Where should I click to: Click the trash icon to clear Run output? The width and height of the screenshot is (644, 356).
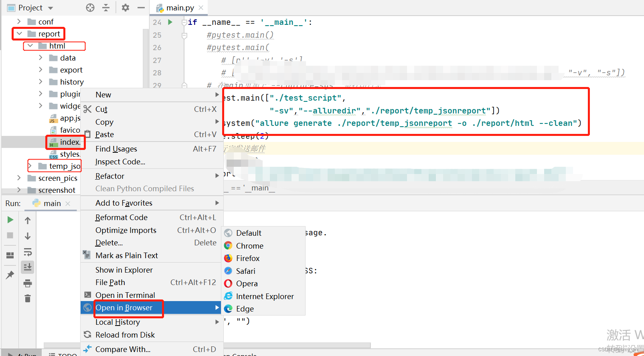point(28,299)
